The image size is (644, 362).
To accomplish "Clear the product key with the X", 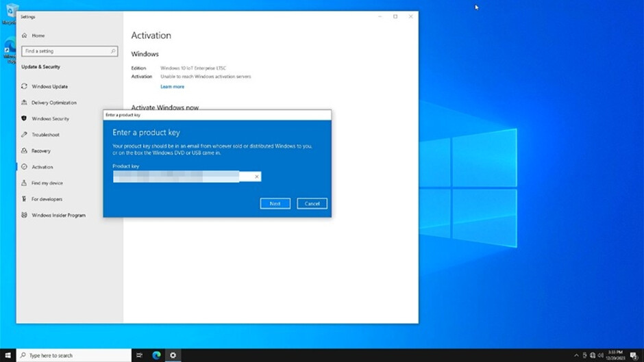I will [x=257, y=177].
